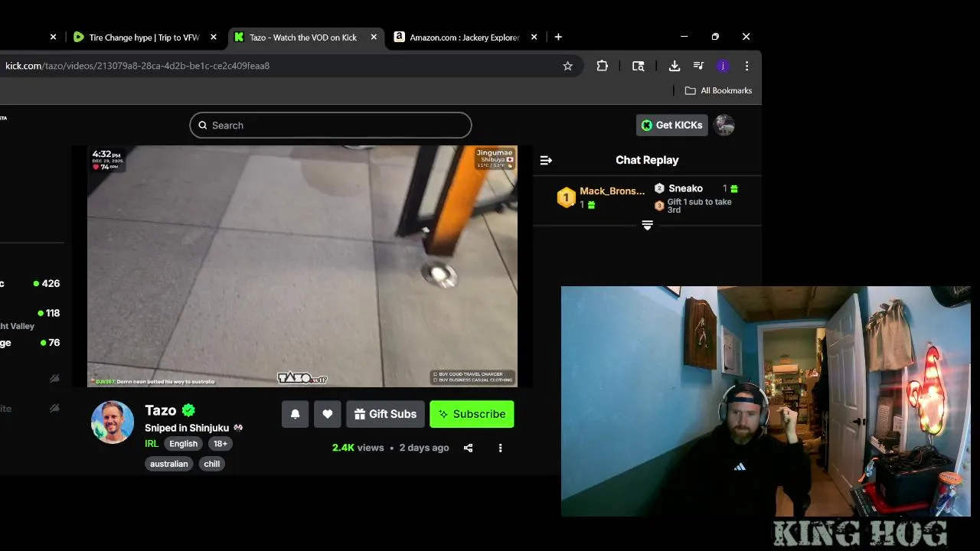Click the bronze rank 3 badge
Screen dimensions: 980x551
coord(659,206)
